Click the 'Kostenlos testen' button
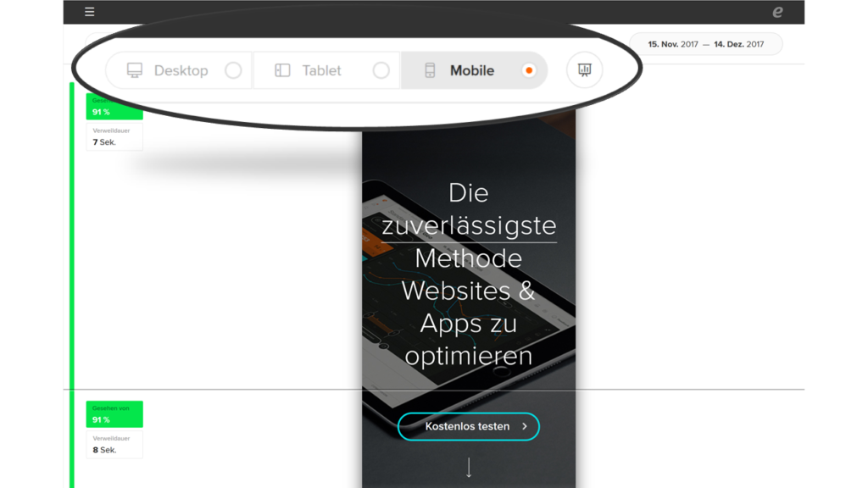 [x=468, y=427]
